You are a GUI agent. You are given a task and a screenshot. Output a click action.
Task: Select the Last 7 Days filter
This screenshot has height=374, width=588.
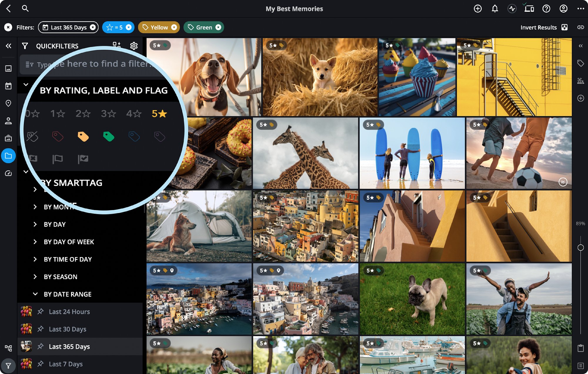[x=80, y=364]
